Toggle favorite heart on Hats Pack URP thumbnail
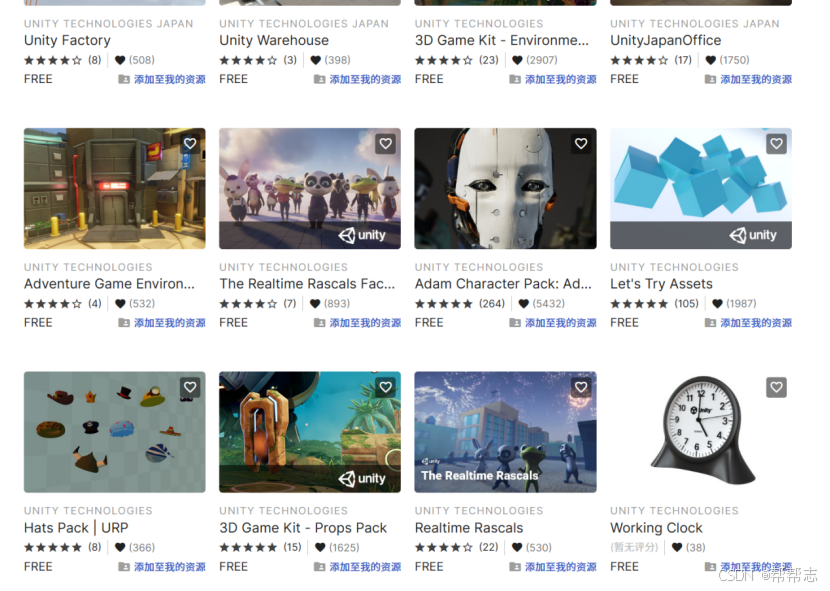The image size is (830, 591). coord(190,387)
